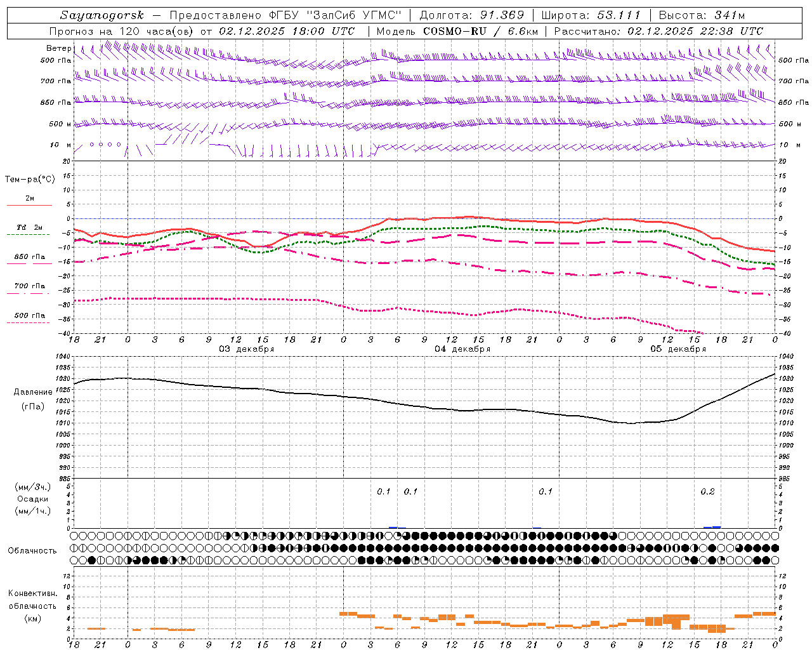Click the '(км)' unit label under convective cloudiness
This screenshot has width=812, height=650.
click(32, 618)
